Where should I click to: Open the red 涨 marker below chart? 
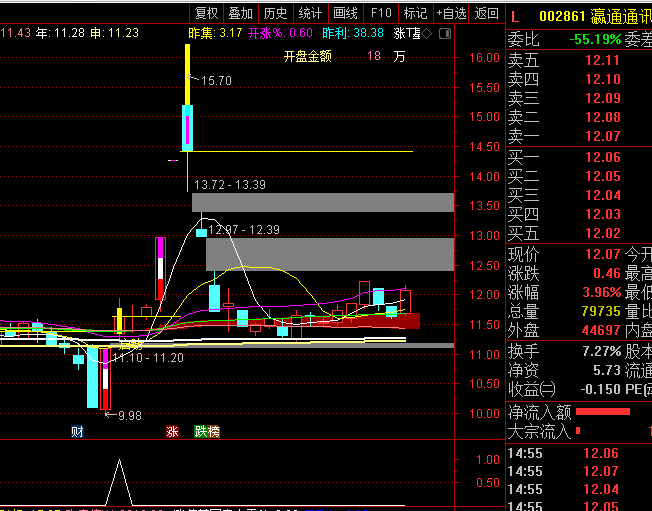coord(173,432)
